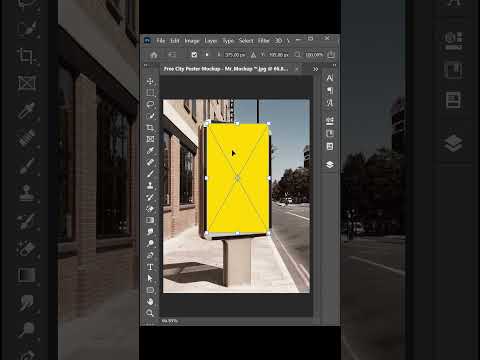Click the Y position field
Screen dimensions: 480x360
279,55
